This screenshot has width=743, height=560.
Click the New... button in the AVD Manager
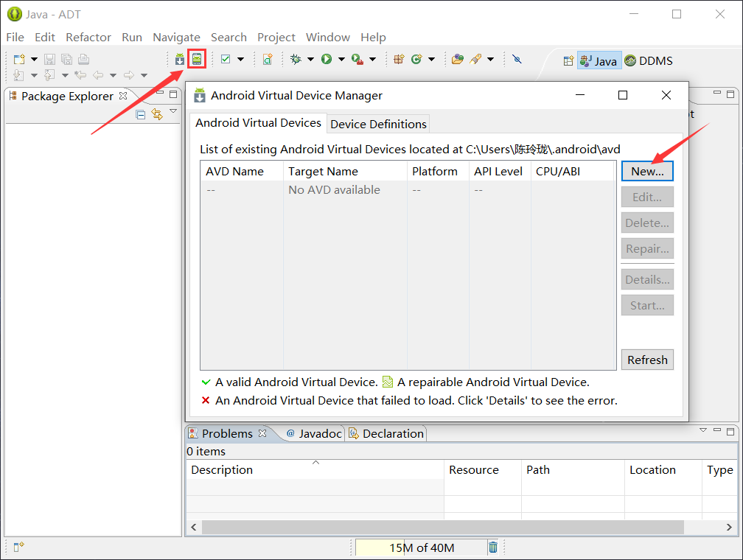(x=647, y=171)
